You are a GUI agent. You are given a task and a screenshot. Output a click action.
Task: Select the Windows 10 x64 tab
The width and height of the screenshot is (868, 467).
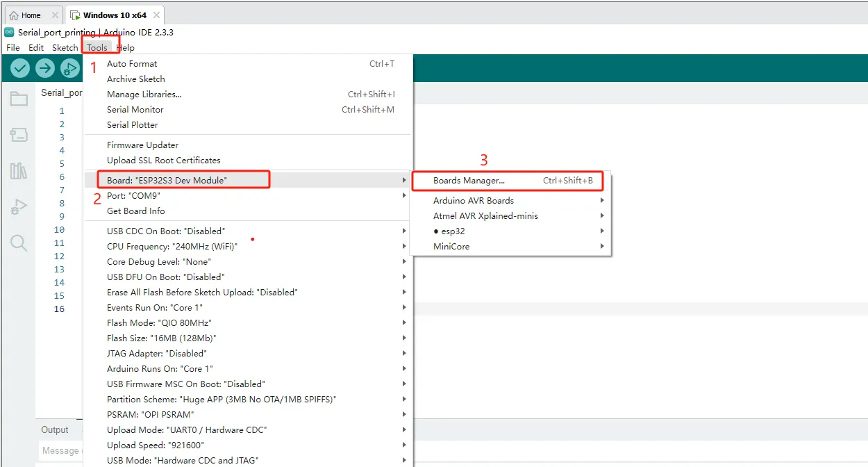coord(115,15)
